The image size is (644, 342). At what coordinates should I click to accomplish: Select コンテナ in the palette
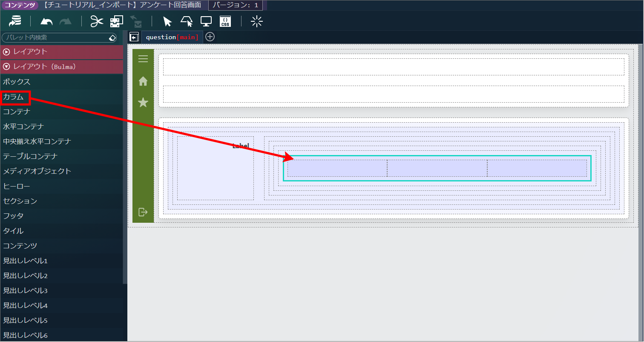[x=61, y=112]
